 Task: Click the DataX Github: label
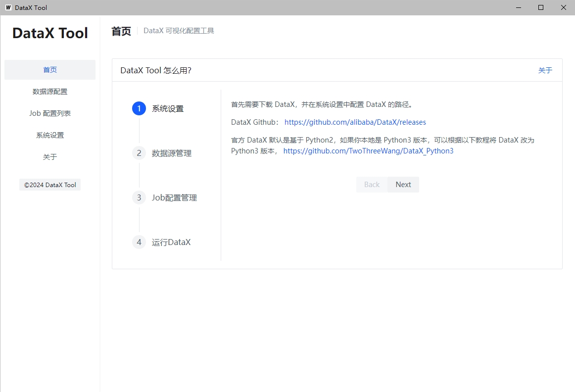(255, 122)
